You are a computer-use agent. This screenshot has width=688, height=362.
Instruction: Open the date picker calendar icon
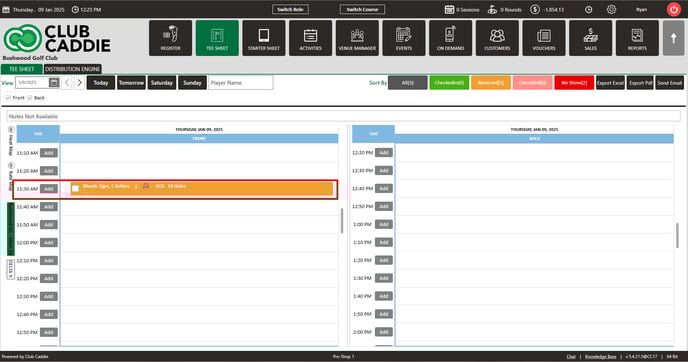[x=54, y=82]
